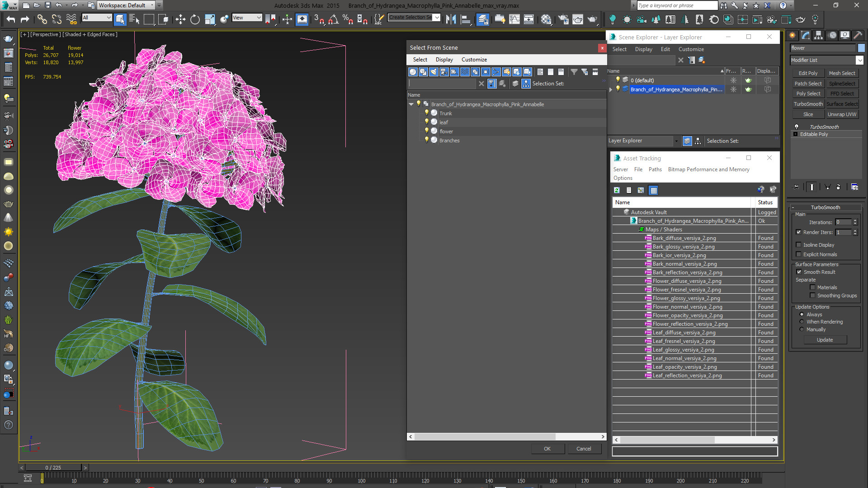The image size is (868, 488).
Task: Open Edit menu in Scene Explorer
Action: (665, 49)
